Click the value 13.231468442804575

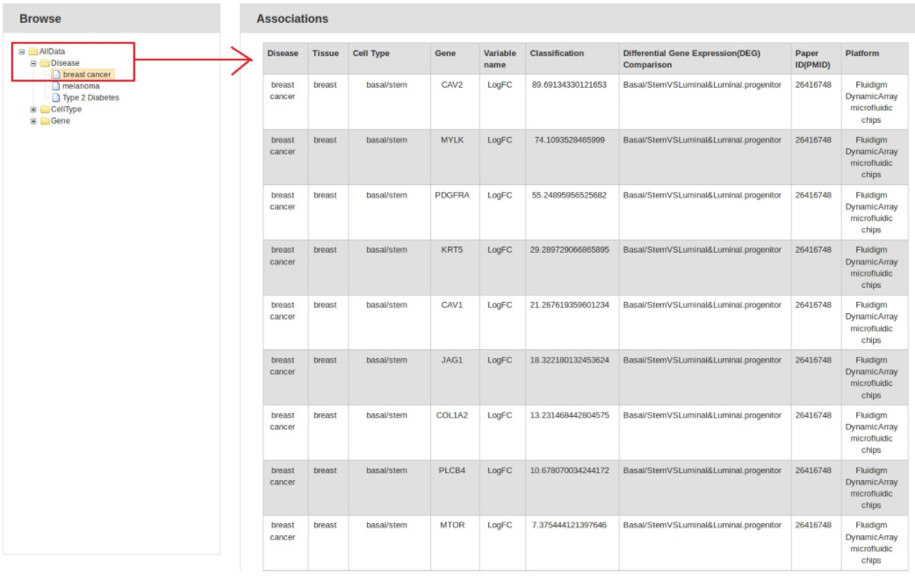(569, 415)
